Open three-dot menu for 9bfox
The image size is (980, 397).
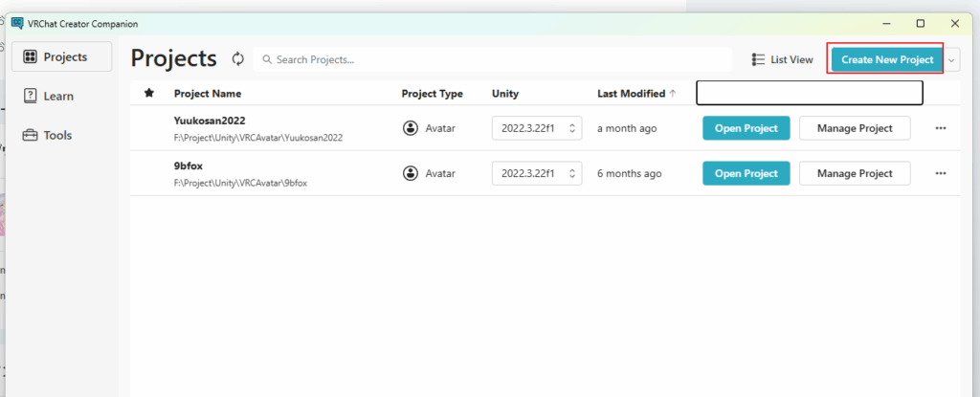pos(940,173)
